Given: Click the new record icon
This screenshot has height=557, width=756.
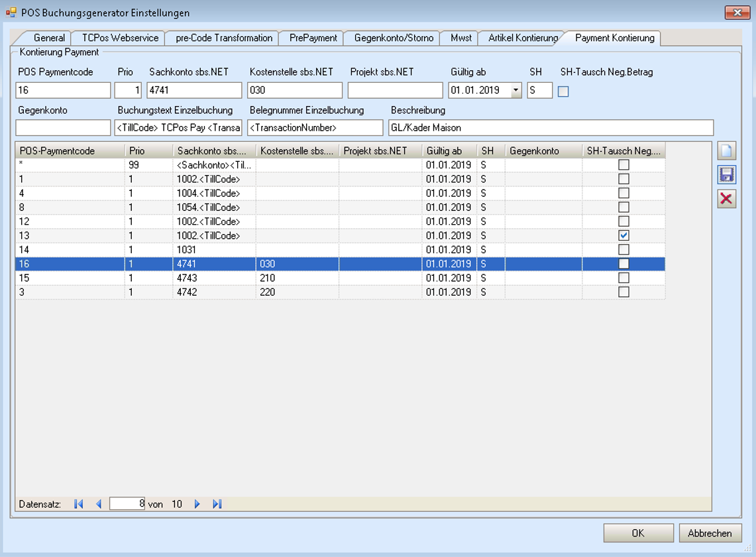Looking at the screenshot, I should click(x=727, y=151).
